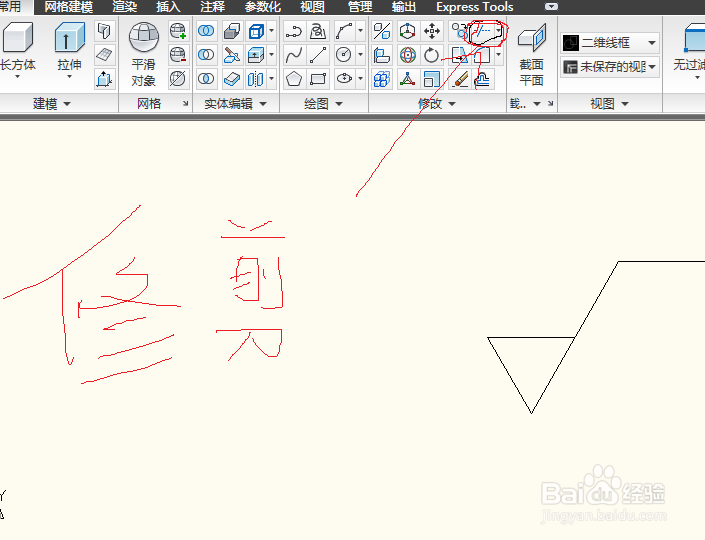Switch to the 网格建模 ribbon tab
705x540 pixels.
coord(68,7)
